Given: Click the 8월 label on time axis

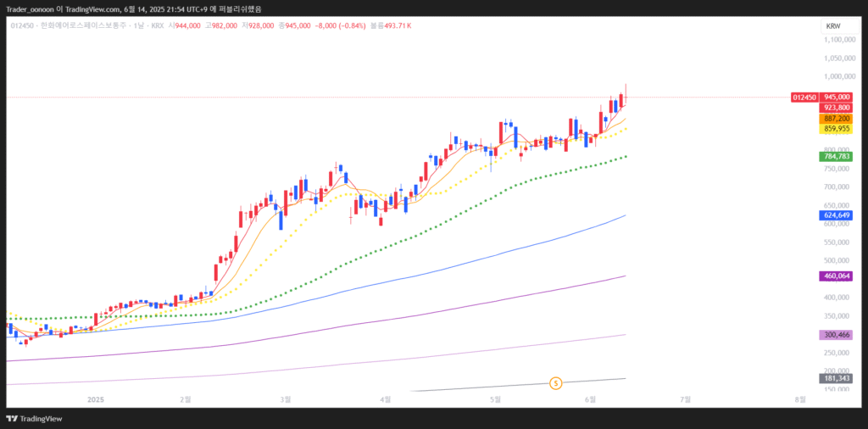Looking at the screenshot, I should pyautogui.click(x=799, y=399).
